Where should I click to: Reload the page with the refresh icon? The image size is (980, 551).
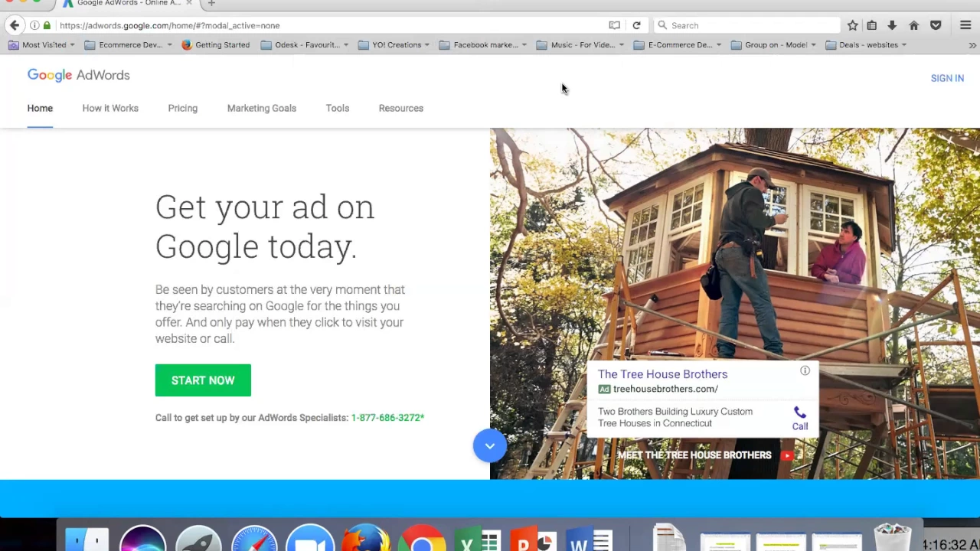(636, 25)
